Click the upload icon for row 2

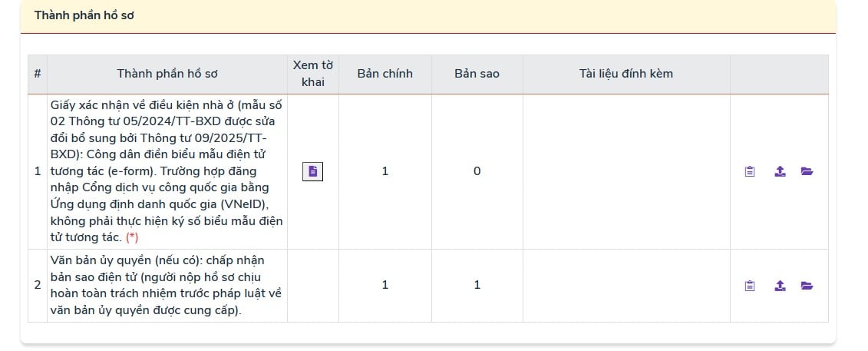coord(780,286)
